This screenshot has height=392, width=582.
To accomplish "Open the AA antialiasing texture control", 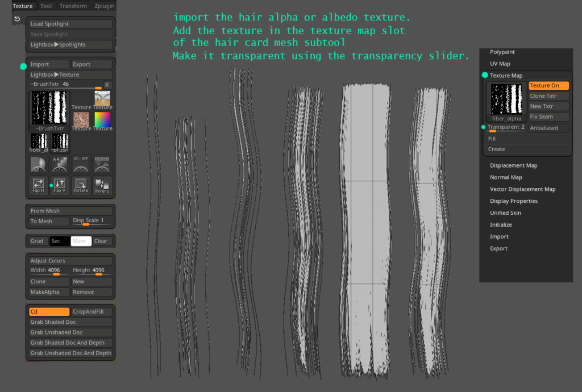I will pos(60,164).
